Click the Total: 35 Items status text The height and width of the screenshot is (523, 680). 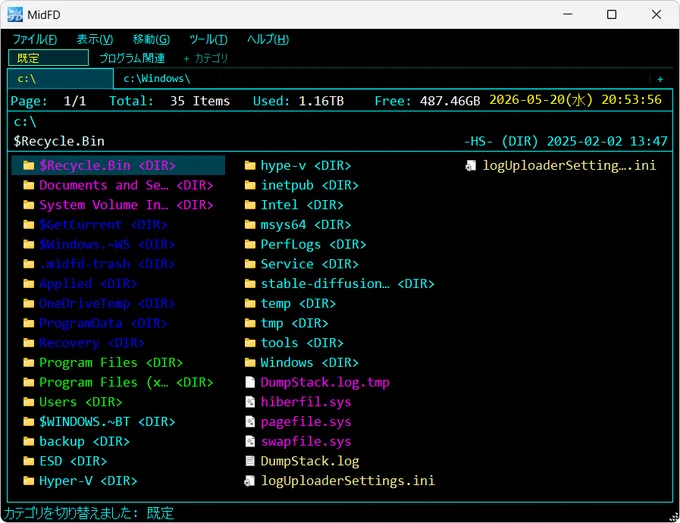click(x=169, y=101)
